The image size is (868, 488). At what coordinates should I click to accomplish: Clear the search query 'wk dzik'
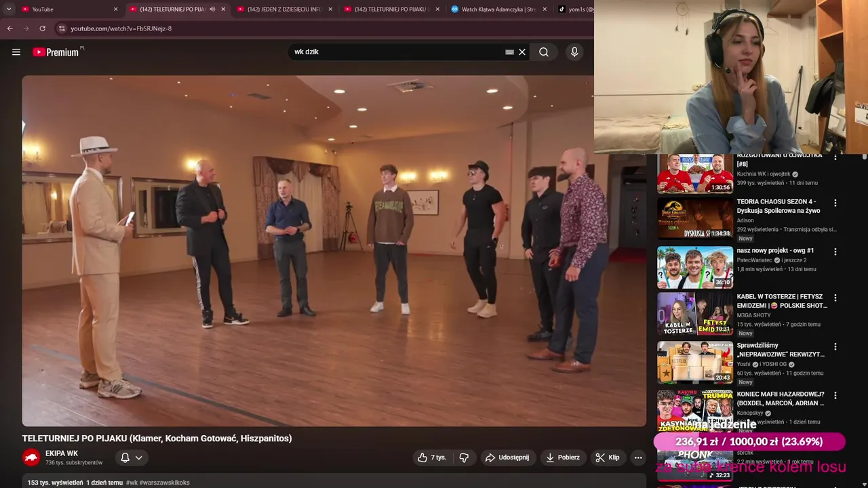pos(522,52)
